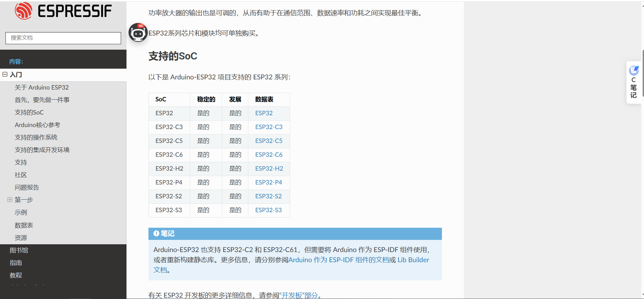
Task: Click the ESP32-H2 SoC name cell
Action: coord(169,169)
